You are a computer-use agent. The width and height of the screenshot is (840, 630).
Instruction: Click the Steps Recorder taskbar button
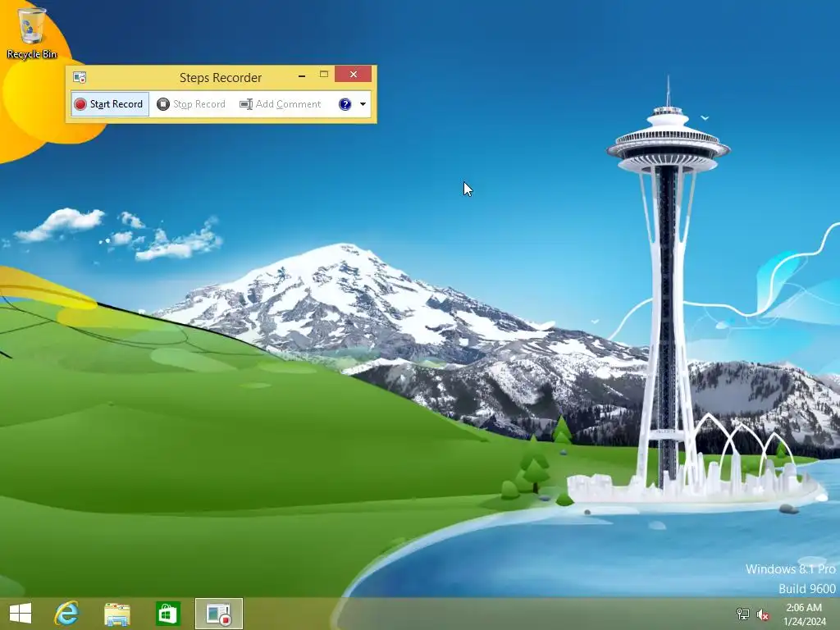(218, 614)
